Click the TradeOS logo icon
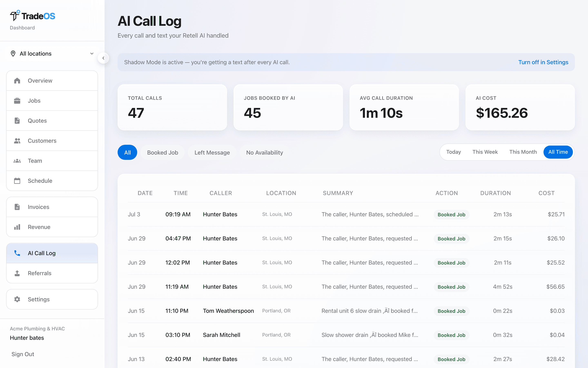The image size is (588, 368). (14, 16)
